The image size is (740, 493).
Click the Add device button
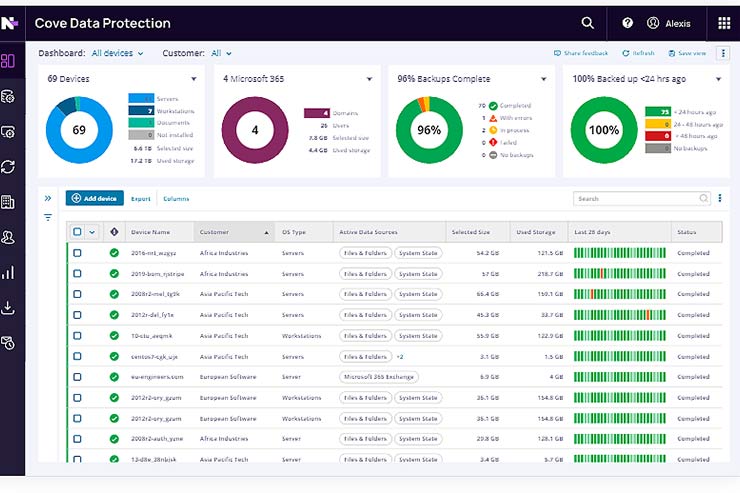pos(95,199)
